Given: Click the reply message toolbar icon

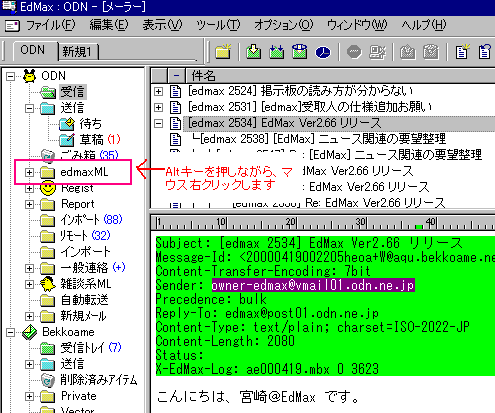Looking at the screenshot, I should click(x=485, y=52).
